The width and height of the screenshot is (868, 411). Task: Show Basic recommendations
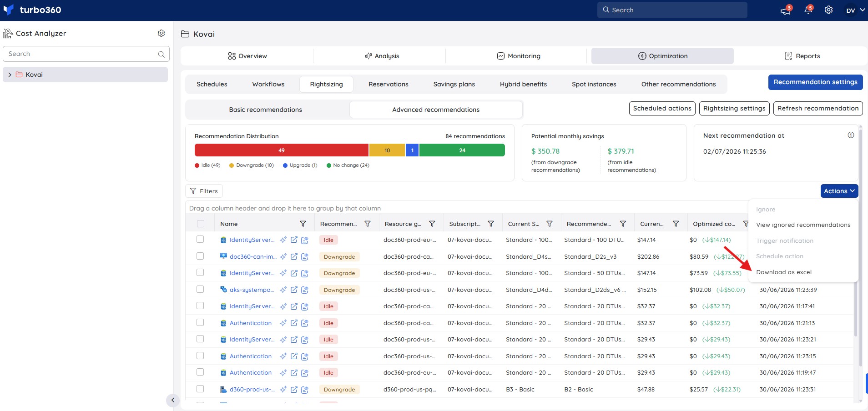tap(266, 110)
